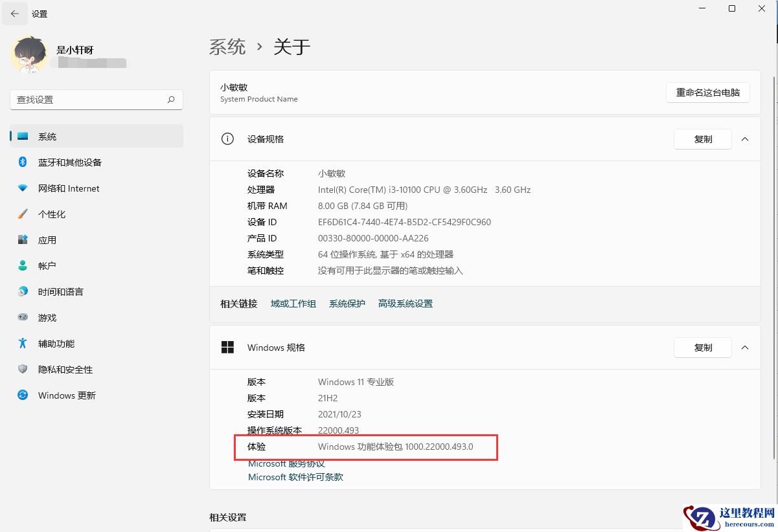The image size is (778, 532).
Task: Collapse the Windows 规格 section chevron
Action: click(x=744, y=347)
